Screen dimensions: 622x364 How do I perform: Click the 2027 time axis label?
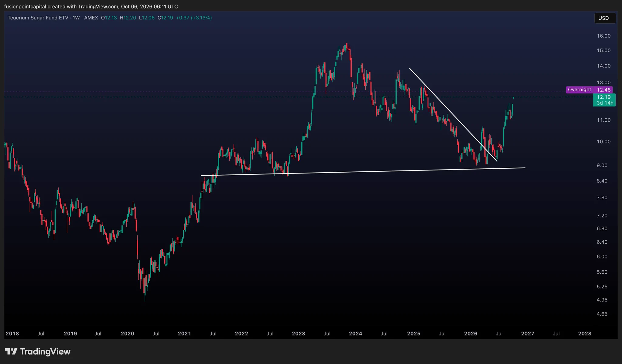[x=528, y=334]
